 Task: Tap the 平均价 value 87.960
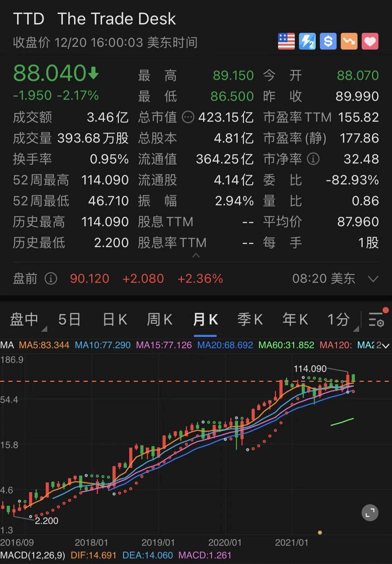(x=358, y=222)
